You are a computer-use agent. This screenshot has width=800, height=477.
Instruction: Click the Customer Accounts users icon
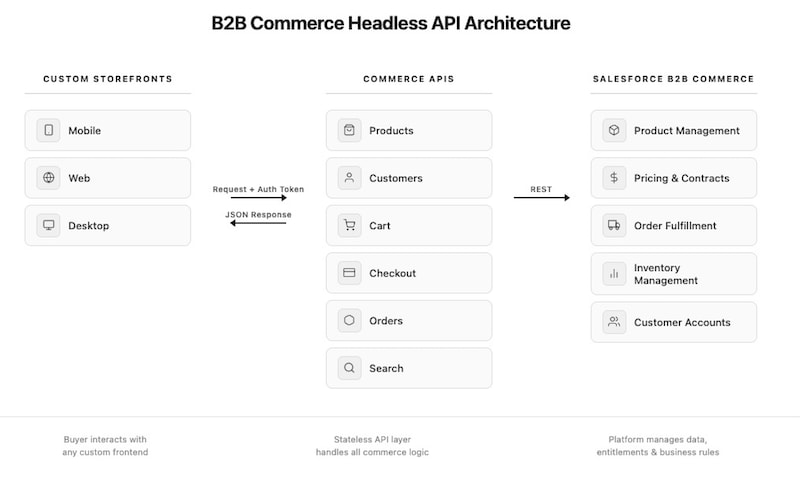click(614, 322)
